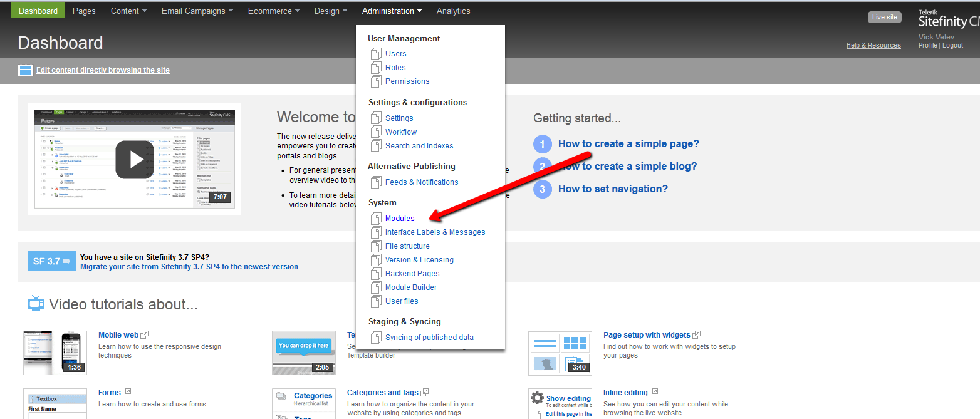
Task: Click the page icon beside Settings
Action: pyautogui.click(x=376, y=118)
